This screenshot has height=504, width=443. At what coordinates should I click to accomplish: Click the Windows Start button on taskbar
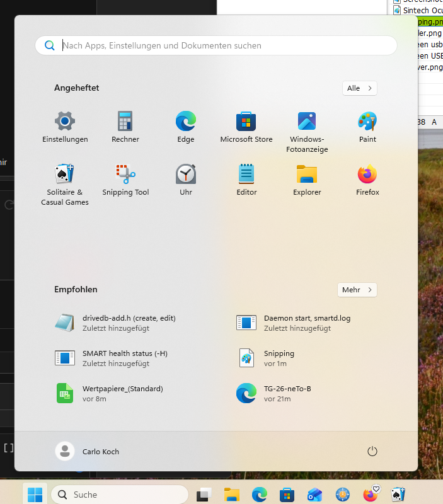35,495
